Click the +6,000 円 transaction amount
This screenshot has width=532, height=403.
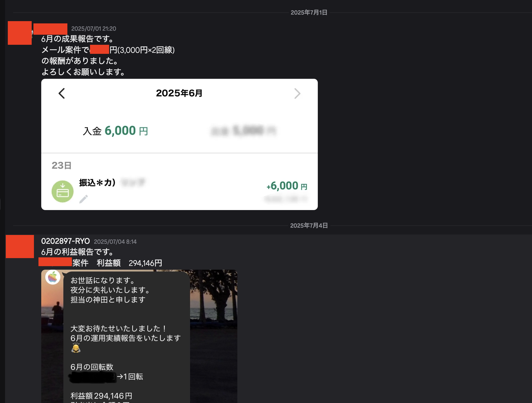287,186
